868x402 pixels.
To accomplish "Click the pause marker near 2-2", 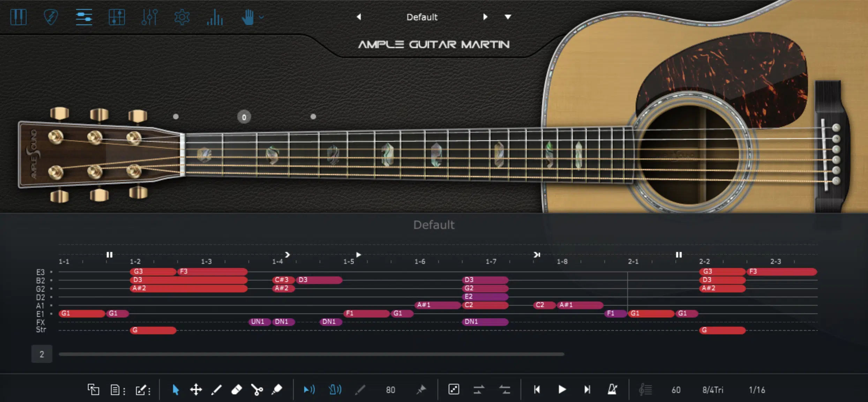I will [679, 255].
